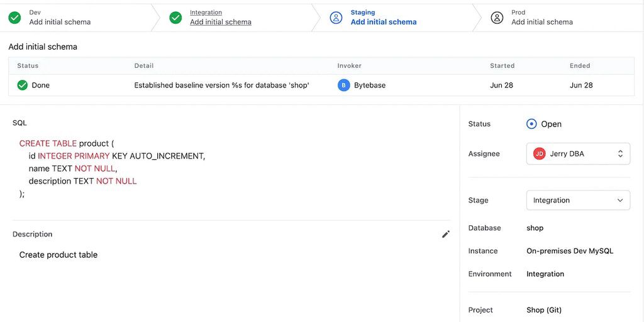The image size is (644, 322).
Task: Switch to the Dev pipeline stage
Action: (60, 22)
